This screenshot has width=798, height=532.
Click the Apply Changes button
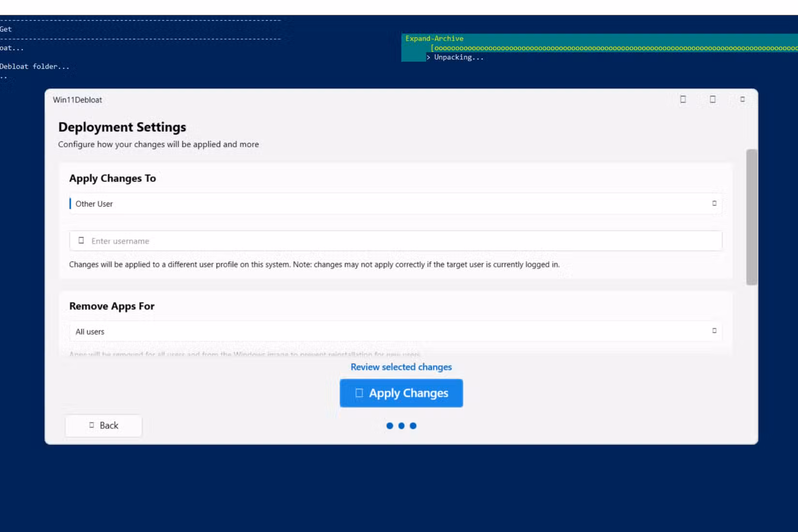(x=401, y=393)
